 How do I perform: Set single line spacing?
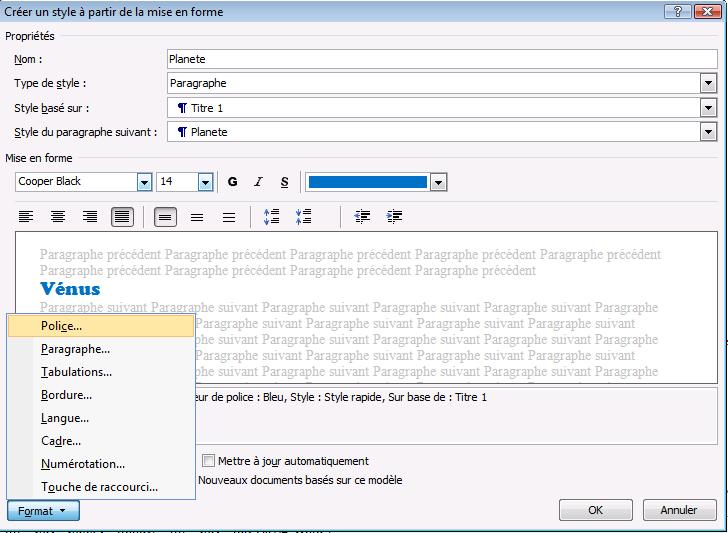tap(165, 217)
